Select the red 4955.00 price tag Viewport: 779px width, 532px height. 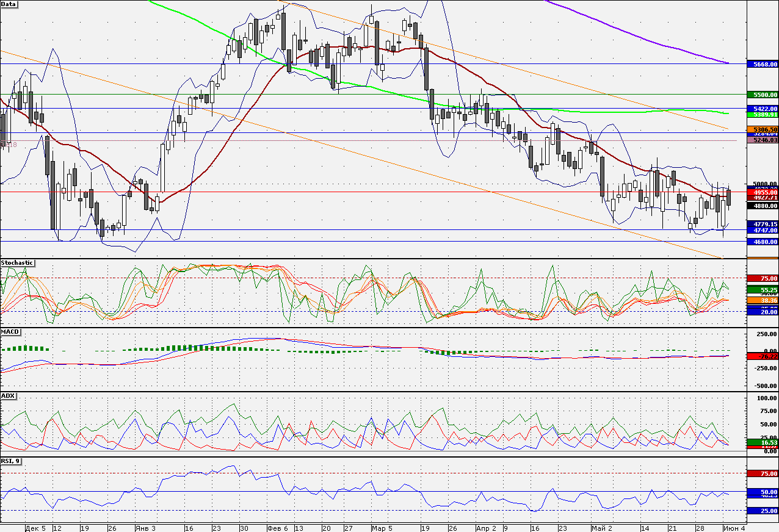[x=763, y=192]
